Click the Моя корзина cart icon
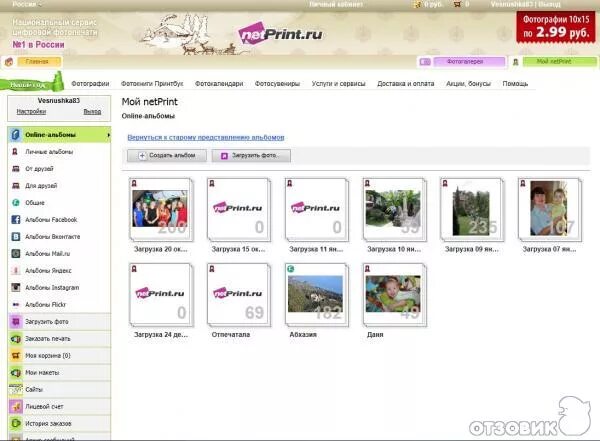This screenshot has width=600, height=441. 16,356
